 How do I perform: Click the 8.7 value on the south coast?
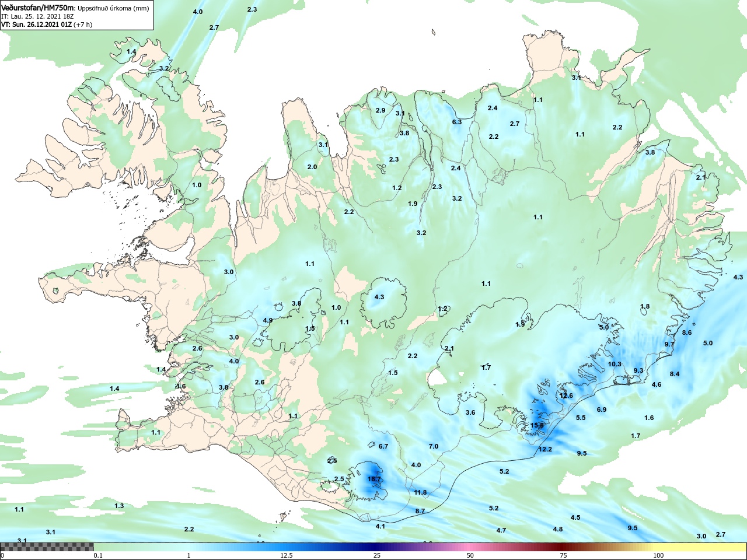point(420,512)
